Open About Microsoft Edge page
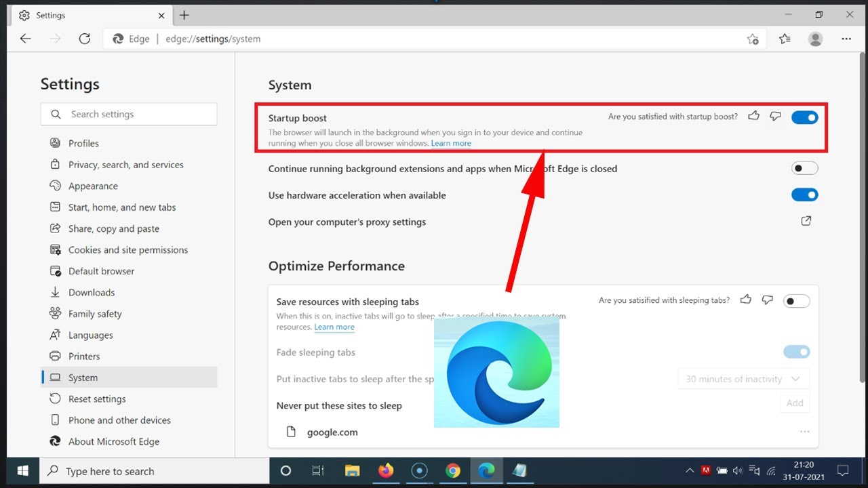 (129, 441)
